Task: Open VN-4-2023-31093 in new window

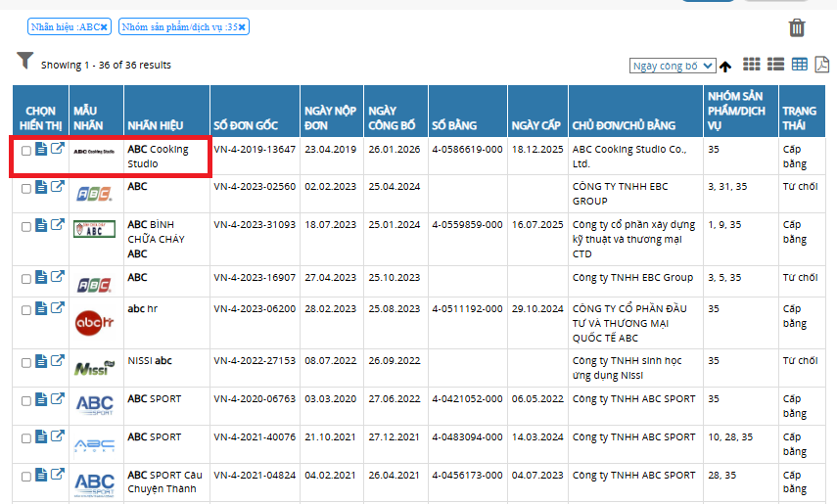Action: 58,224
